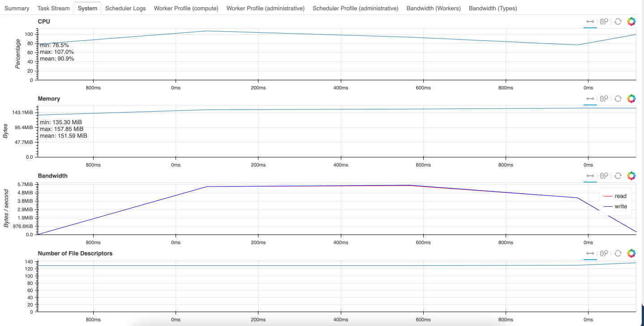Image resolution: width=644 pixels, height=326 pixels.
Task: Click the read legend entry
Action: (615, 196)
